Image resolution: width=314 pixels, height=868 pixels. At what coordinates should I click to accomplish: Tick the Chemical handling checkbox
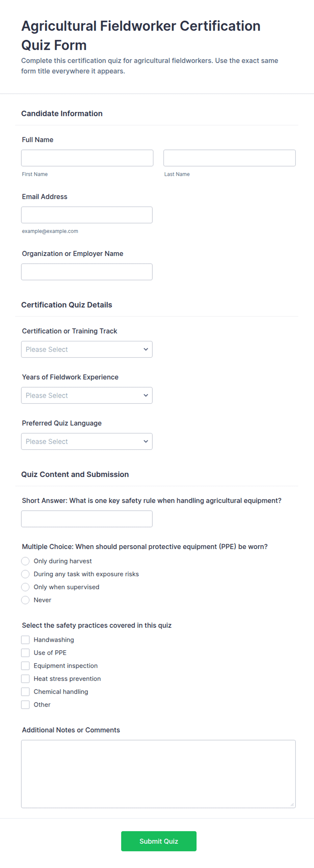(x=25, y=692)
